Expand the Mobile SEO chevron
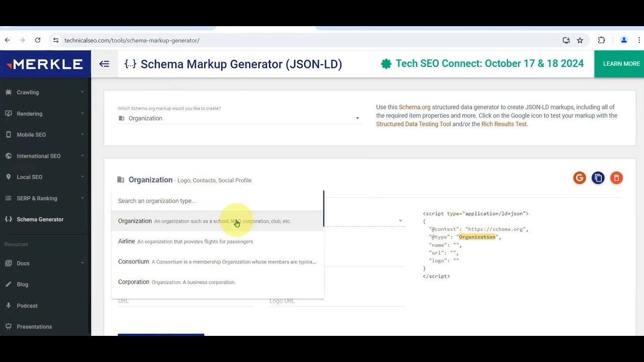 (82, 134)
